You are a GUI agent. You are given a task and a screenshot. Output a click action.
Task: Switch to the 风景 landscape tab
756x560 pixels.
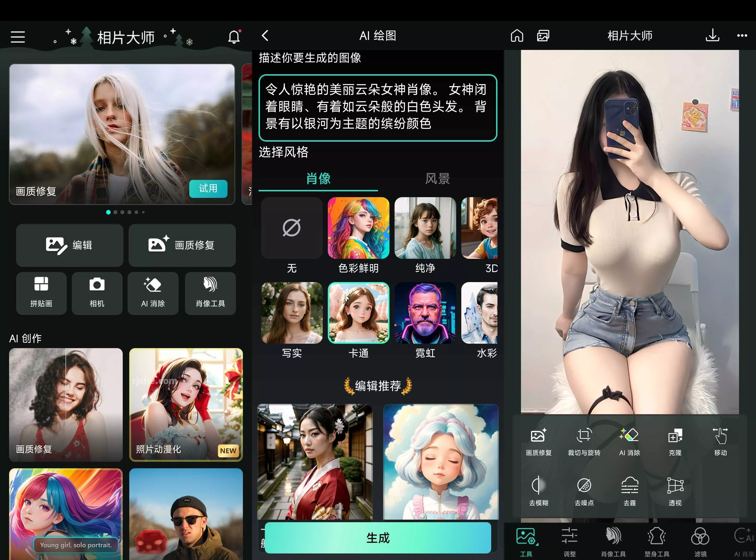437,179
